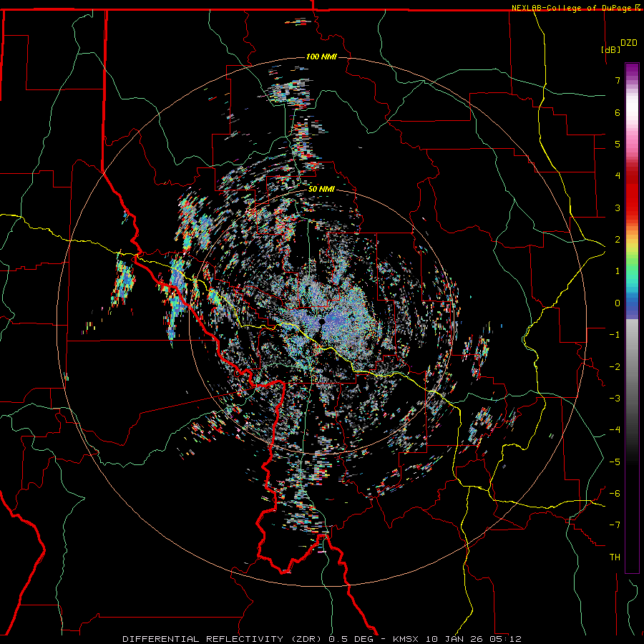Click the 1 dB label on color scale
This screenshot has height=644, width=644.
pyautogui.click(x=618, y=271)
